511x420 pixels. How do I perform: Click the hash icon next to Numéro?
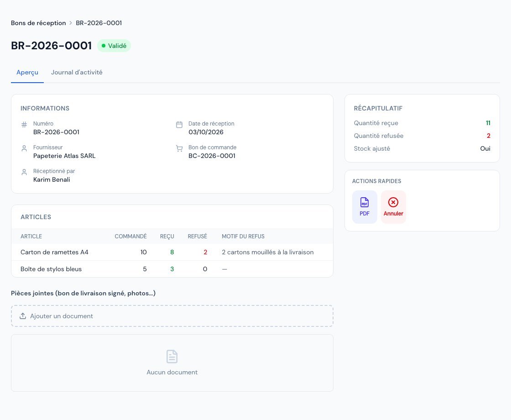[x=24, y=125]
